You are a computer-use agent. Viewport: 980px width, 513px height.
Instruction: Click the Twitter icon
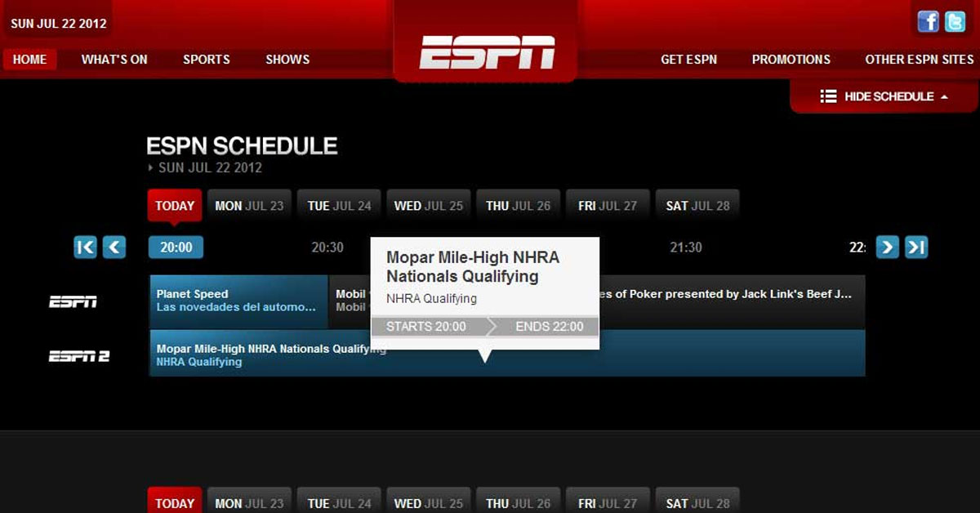click(954, 22)
